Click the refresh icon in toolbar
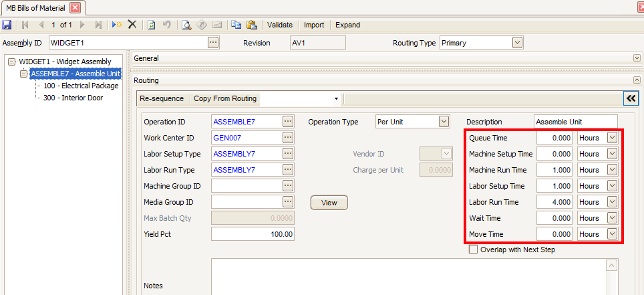 [152, 25]
